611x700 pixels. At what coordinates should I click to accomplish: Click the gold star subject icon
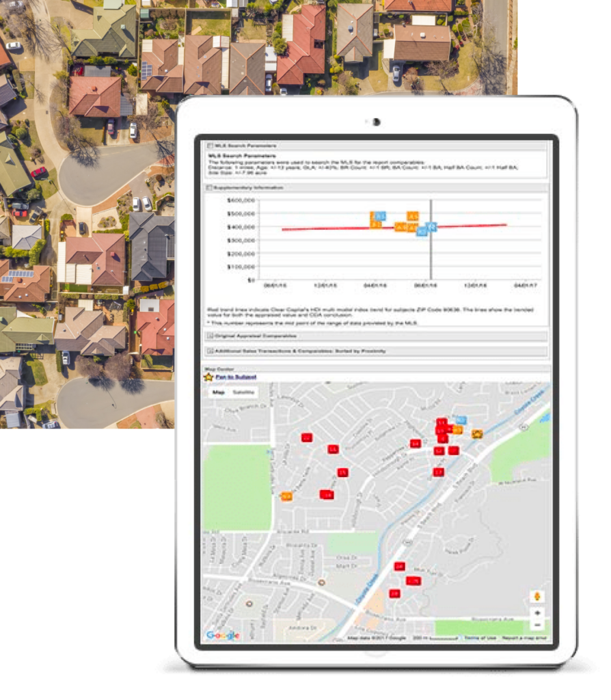[208, 377]
